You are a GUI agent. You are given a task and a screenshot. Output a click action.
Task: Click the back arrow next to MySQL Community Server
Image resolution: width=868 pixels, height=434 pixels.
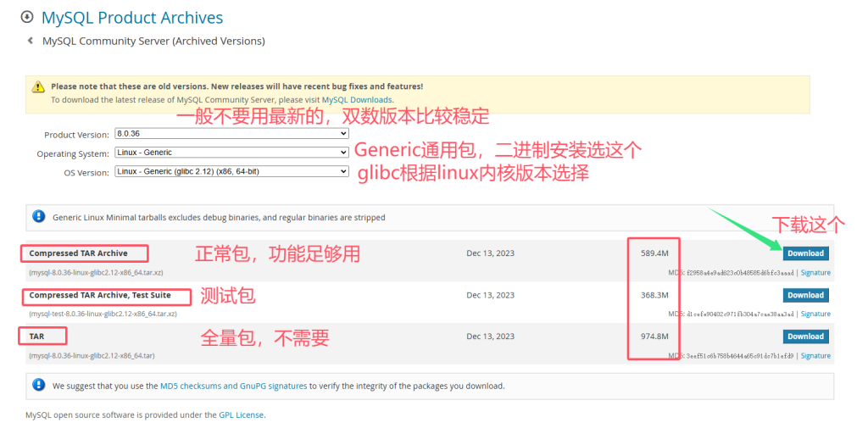tap(31, 41)
